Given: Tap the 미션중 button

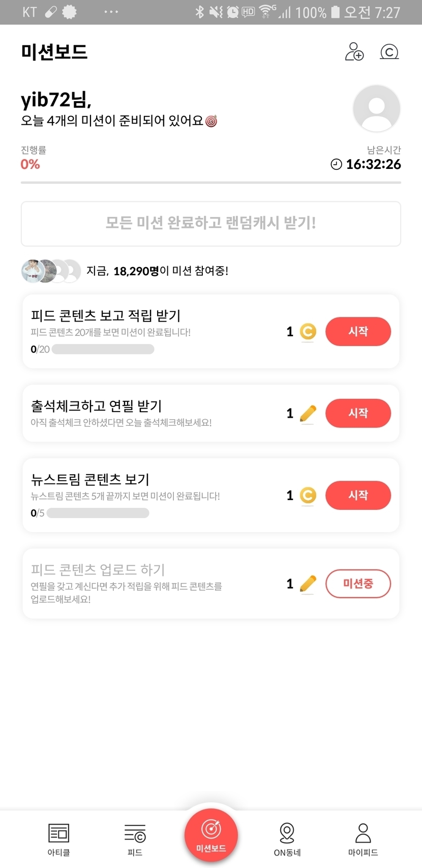Looking at the screenshot, I should pyautogui.click(x=358, y=584).
